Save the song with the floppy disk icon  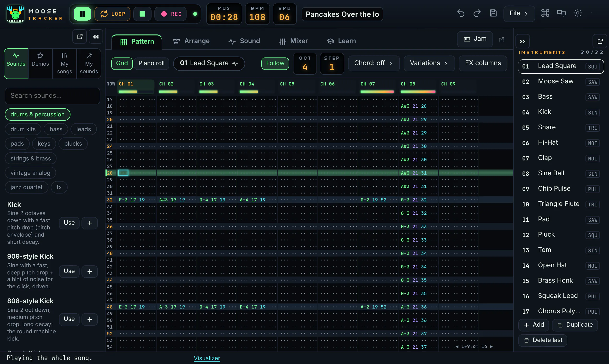tap(493, 13)
